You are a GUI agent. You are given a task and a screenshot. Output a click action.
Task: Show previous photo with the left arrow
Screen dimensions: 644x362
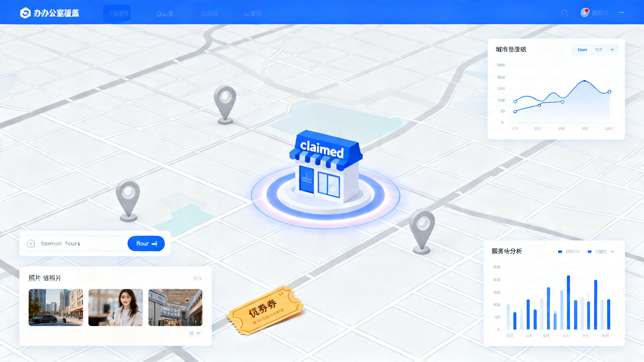191,333
